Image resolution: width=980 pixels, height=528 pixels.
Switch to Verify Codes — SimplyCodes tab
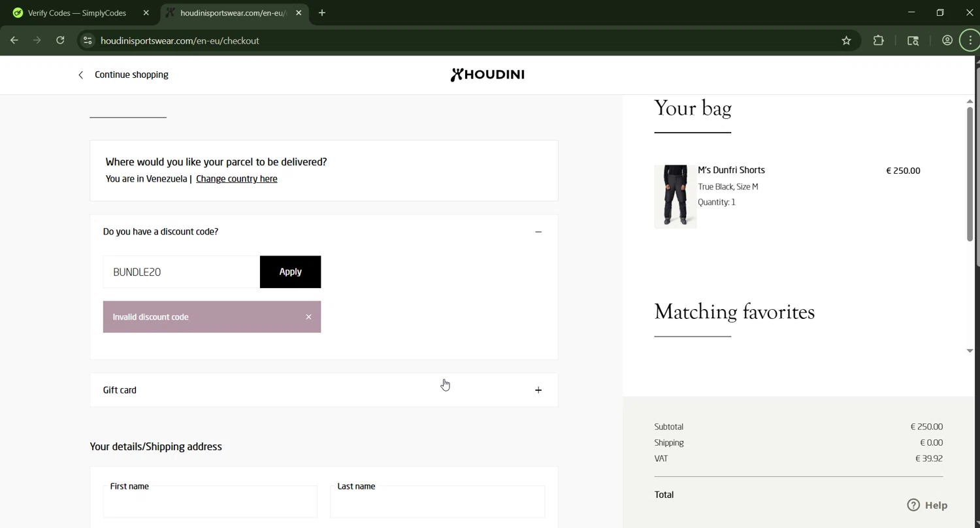point(81,12)
